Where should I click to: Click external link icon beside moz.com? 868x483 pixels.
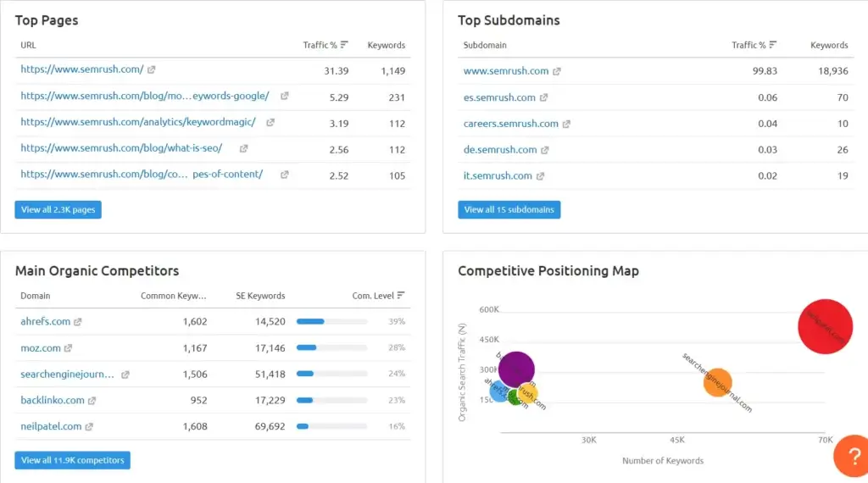[69, 348]
